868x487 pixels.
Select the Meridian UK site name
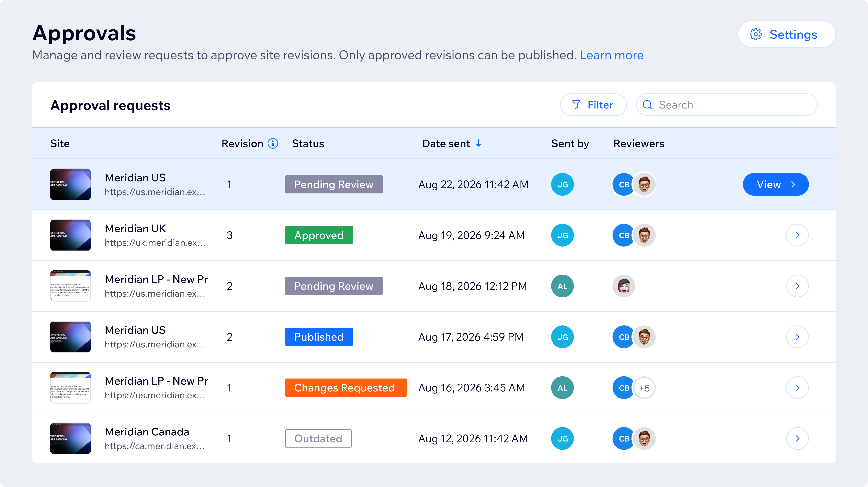click(x=136, y=228)
